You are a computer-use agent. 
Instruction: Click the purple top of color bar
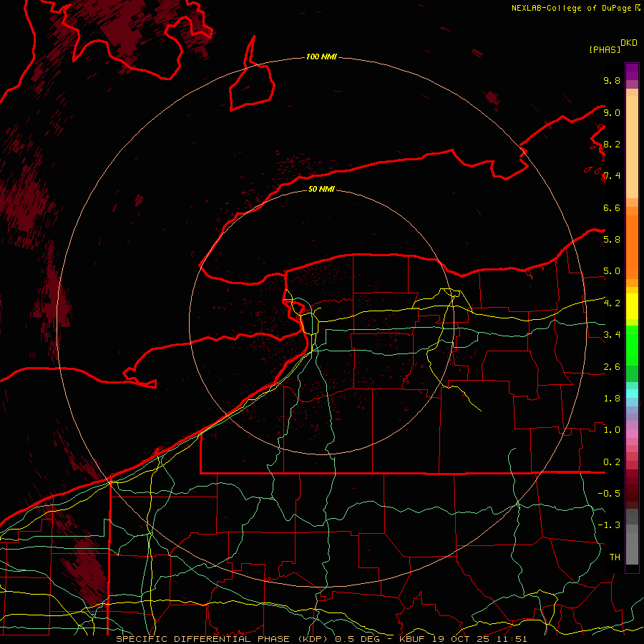(632, 72)
